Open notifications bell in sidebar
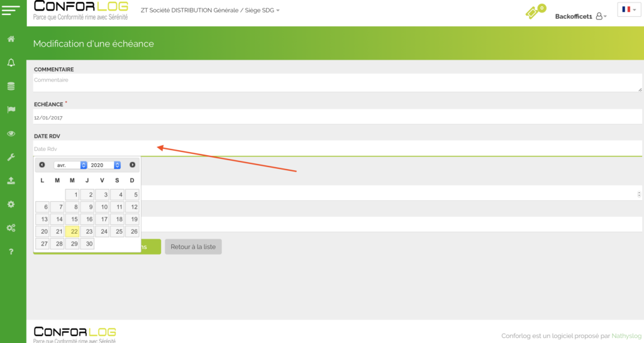This screenshot has height=343, width=644. tap(11, 62)
